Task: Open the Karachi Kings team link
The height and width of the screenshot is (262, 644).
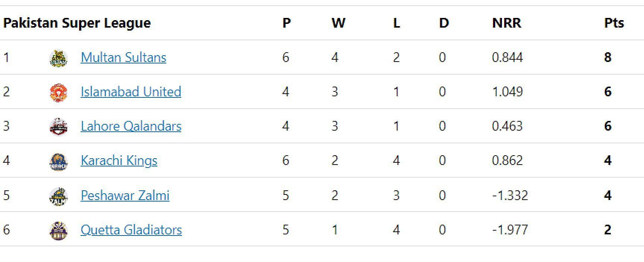Action: (x=119, y=160)
